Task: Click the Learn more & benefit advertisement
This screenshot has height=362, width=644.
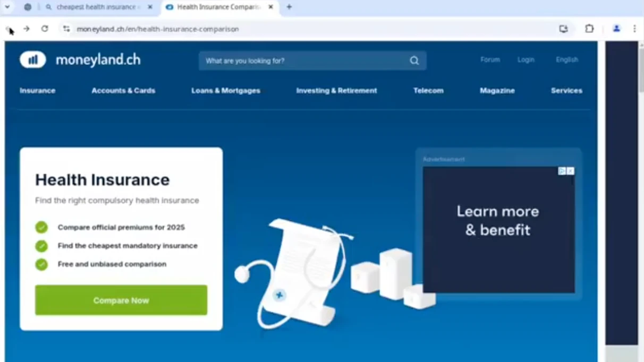Action: [498, 230]
